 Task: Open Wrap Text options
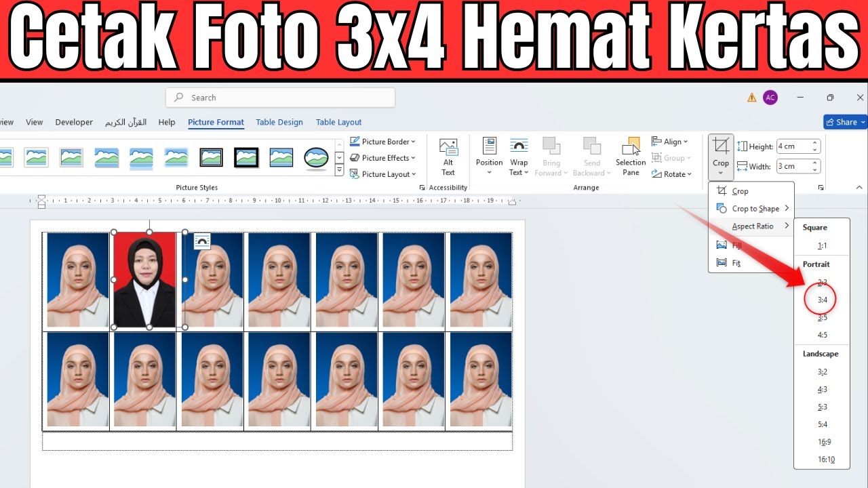coord(519,157)
